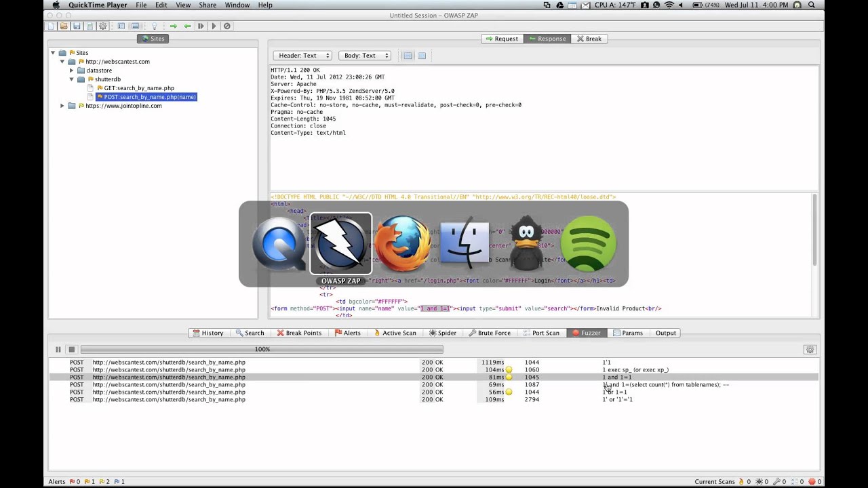868x488 pixels.
Task: Open the Break Points tab
Action: click(x=299, y=333)
